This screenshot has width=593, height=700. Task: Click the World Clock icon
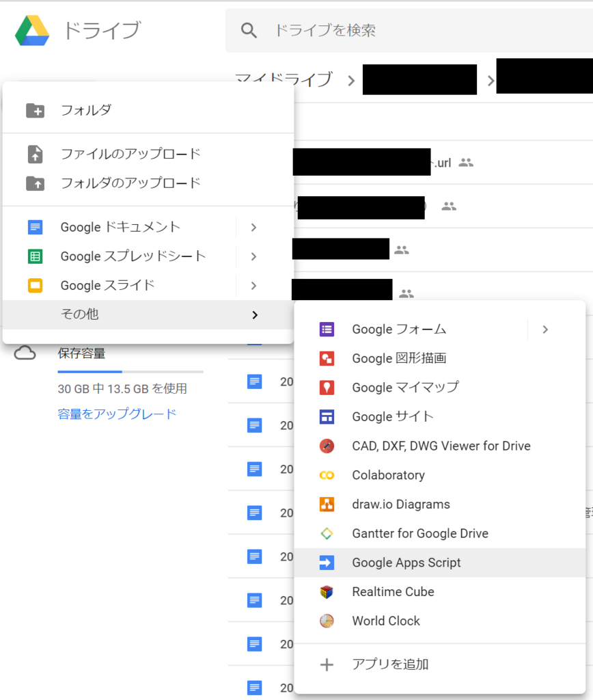[327, 621]
